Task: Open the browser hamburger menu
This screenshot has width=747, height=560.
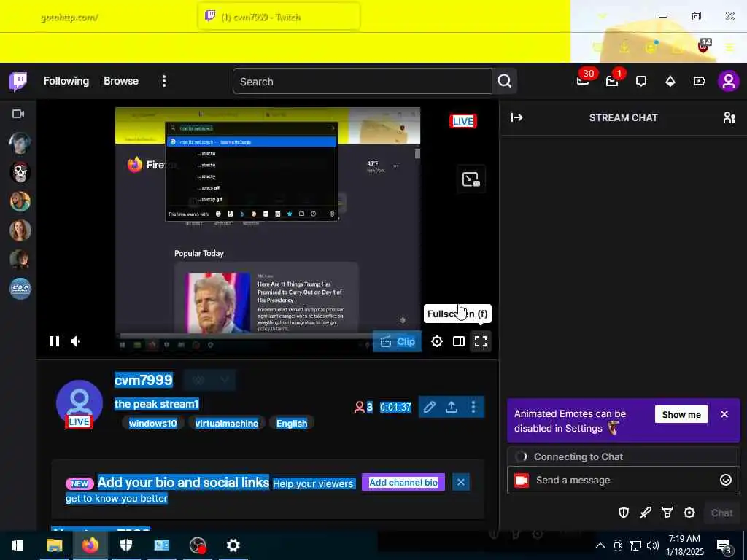Action: coord(729,47)
